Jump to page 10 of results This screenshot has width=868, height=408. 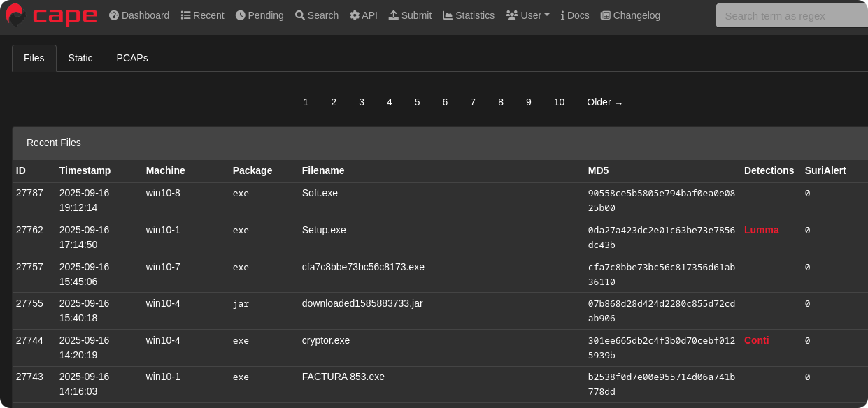[x=559, y=102]
